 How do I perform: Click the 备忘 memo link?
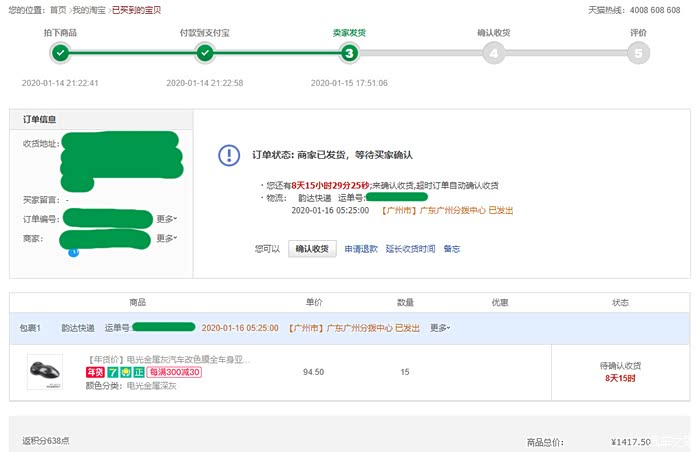[452, 249]
